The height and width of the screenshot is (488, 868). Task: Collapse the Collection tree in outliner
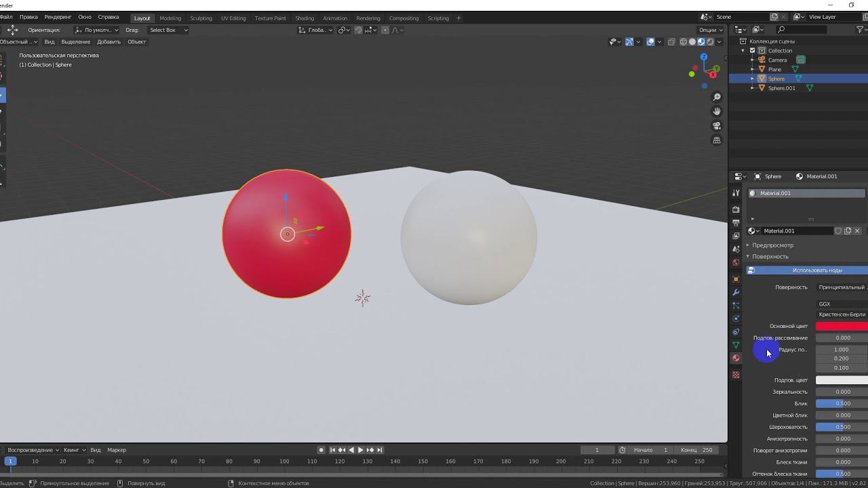pos(743,51)
